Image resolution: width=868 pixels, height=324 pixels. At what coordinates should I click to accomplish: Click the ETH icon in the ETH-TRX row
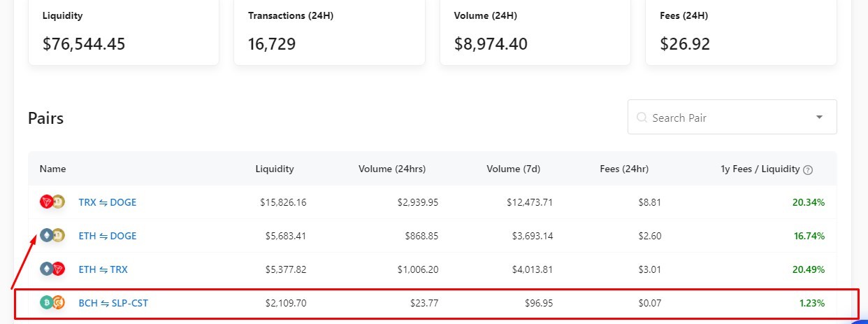click(x=47, y=269)
